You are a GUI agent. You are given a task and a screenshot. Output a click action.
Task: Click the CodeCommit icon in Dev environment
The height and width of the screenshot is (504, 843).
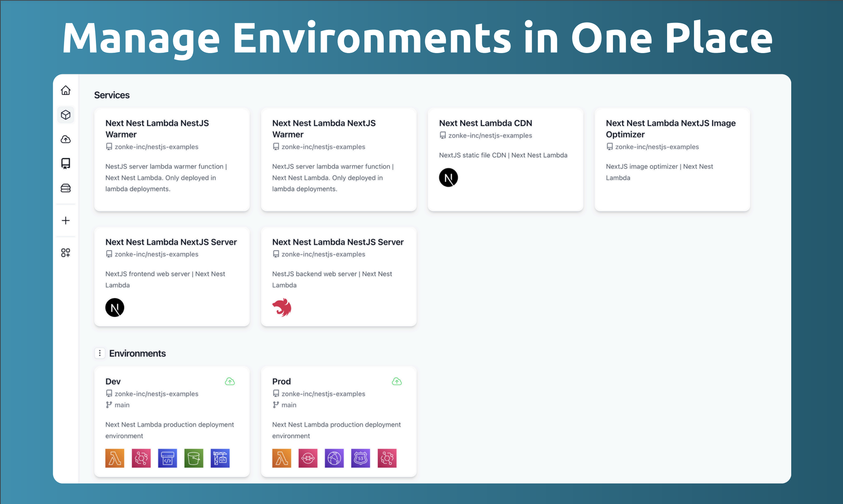167,458
